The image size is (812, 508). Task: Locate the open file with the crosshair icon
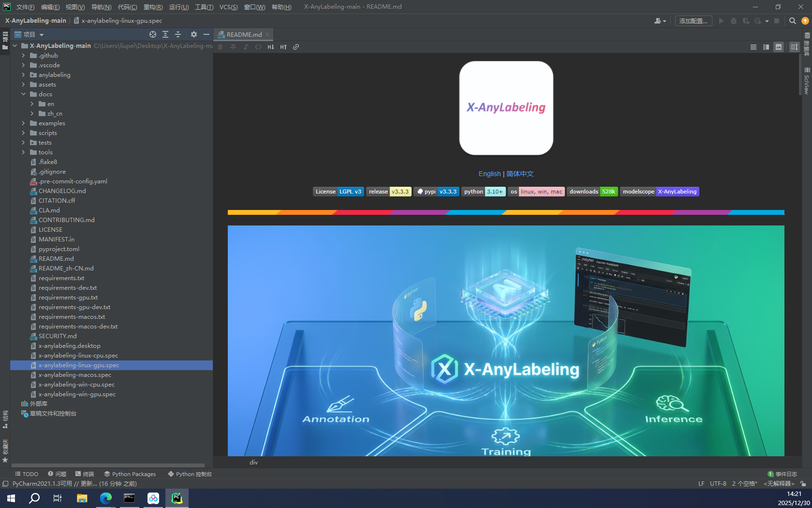click(153, 34)
